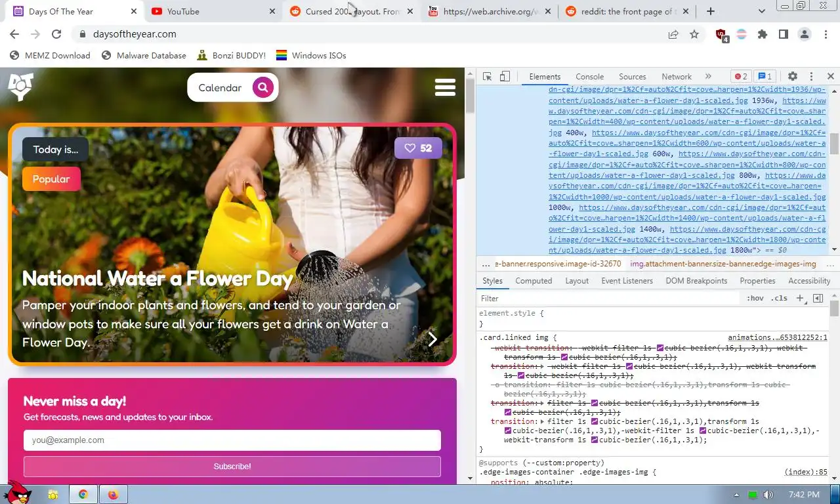Screen dimensions: 840x504
Task: Click the Styles Filter input field
Action: coord(609,298)
